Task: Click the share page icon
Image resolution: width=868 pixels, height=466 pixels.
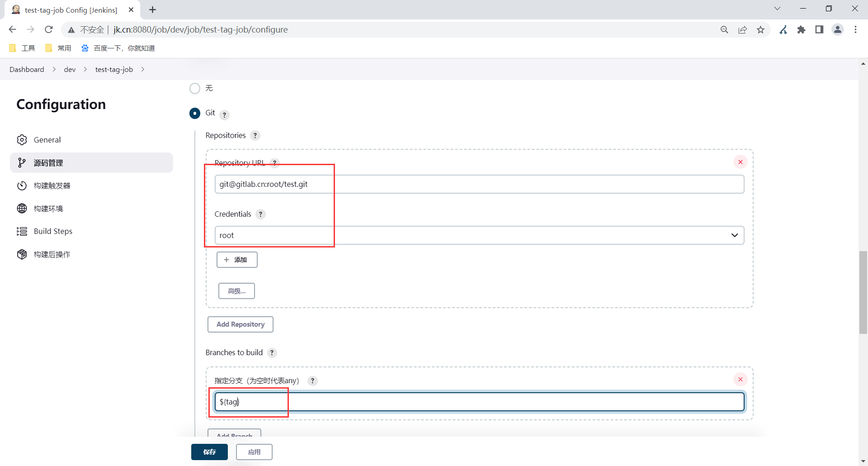Action: coord(742,29)
